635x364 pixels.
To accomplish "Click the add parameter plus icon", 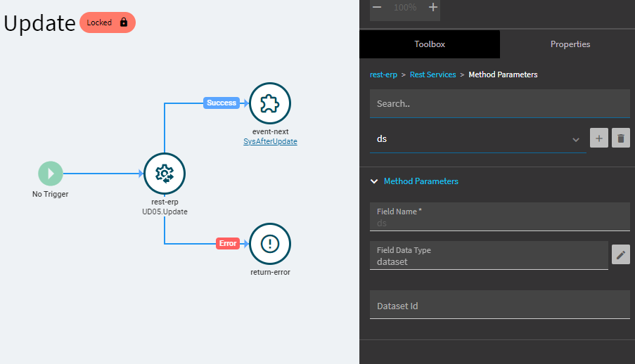I will (x=598, y=138).
